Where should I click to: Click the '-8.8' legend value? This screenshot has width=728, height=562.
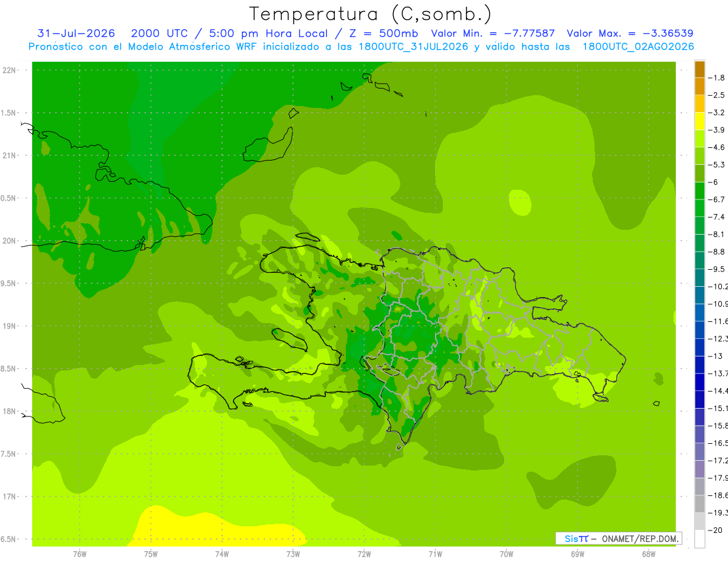point(716,252)
